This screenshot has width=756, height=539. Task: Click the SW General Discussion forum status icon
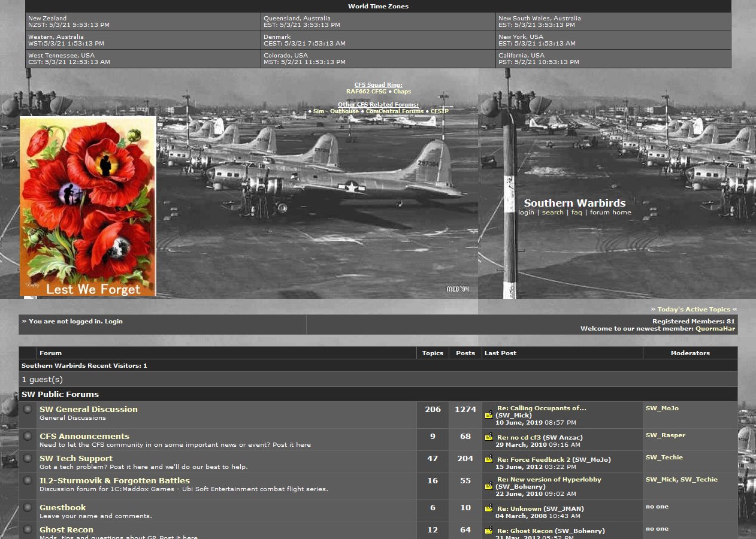tap(28, 410)
